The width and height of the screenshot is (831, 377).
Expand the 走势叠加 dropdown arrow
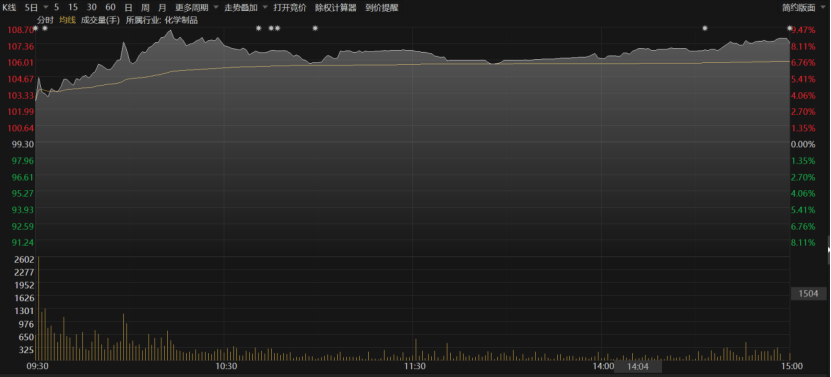(265, 8)
